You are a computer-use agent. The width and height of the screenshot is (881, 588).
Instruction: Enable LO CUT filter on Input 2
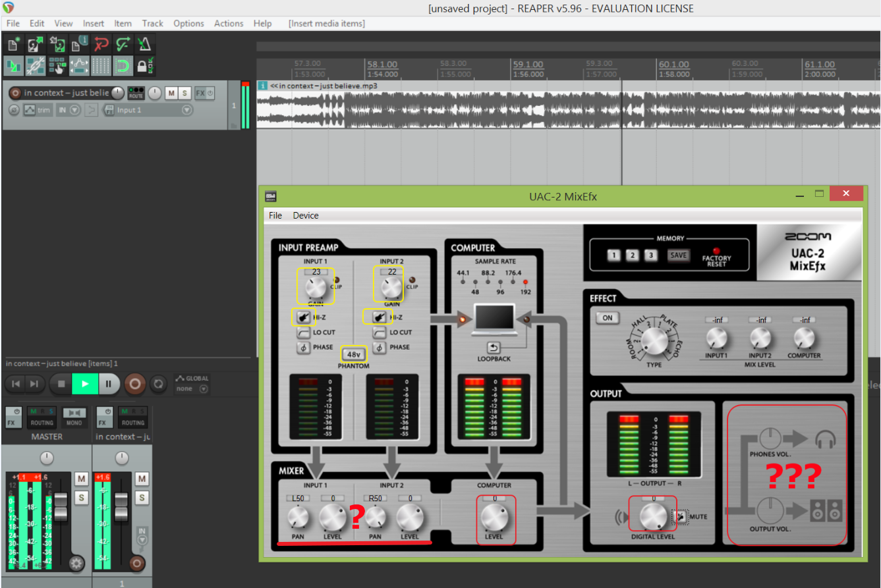pyautogui.click(x=380, y=333)
